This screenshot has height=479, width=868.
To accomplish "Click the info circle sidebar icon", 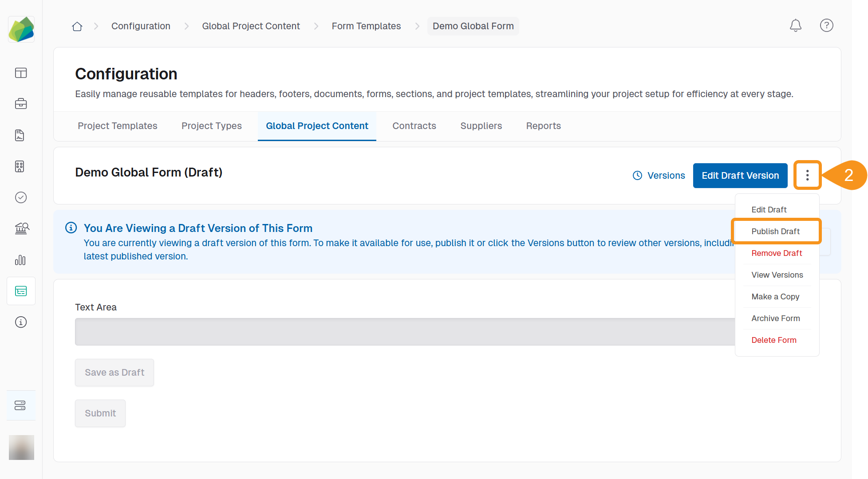I will tap(21, 322).
